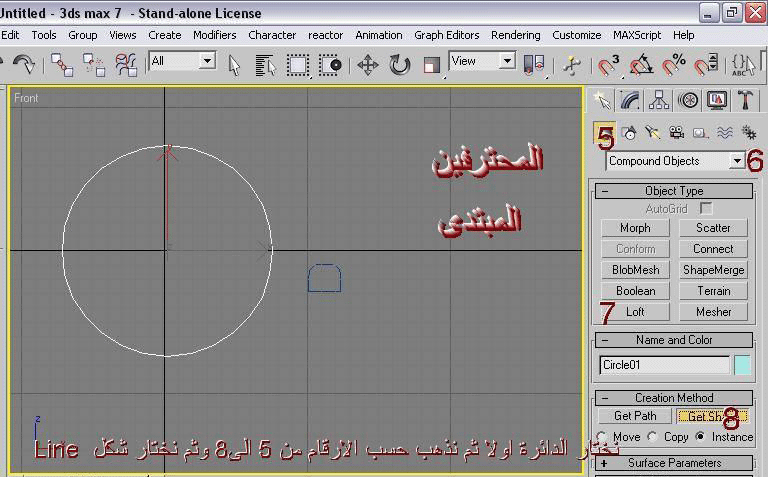Viewport: 768px width, 477px height.
Task: Select the Lights category icon
Action: (652, 133)
